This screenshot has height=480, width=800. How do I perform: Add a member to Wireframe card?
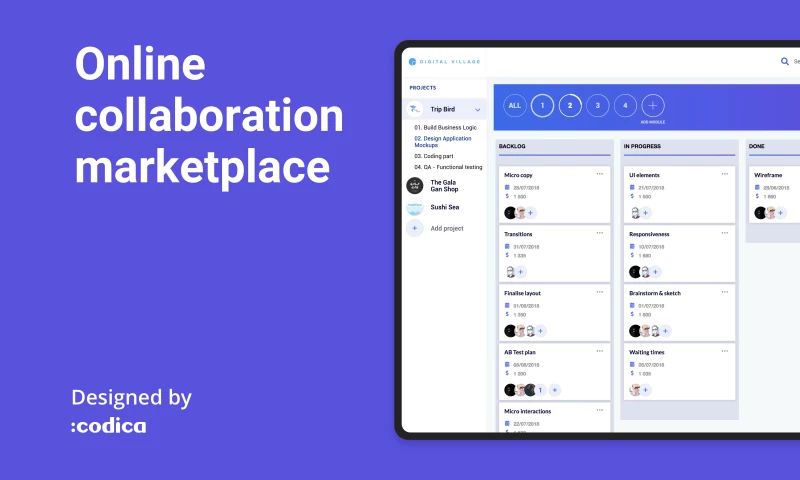coord(781,213)
